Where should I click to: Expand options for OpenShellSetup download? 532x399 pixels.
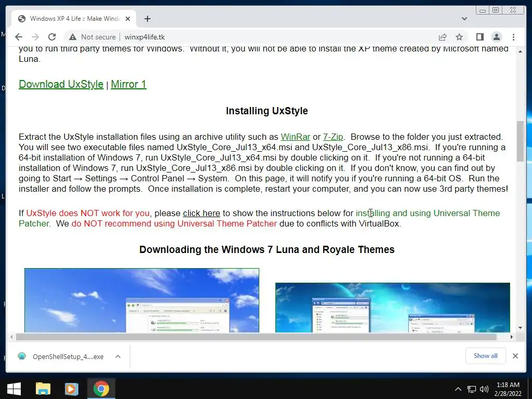pos(118,356)
